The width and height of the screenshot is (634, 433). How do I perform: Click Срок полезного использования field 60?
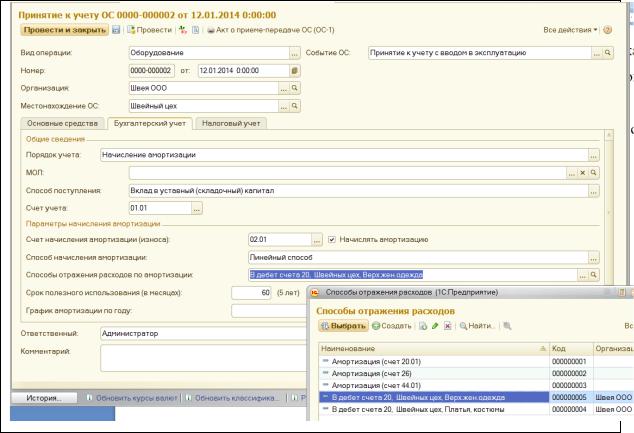point(251,293)
